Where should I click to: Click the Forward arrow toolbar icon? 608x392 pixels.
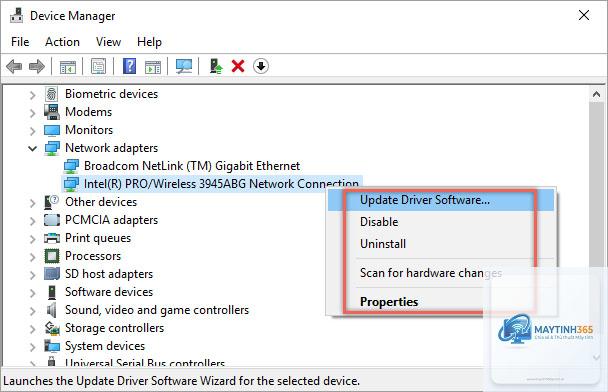tap(37, 66)
